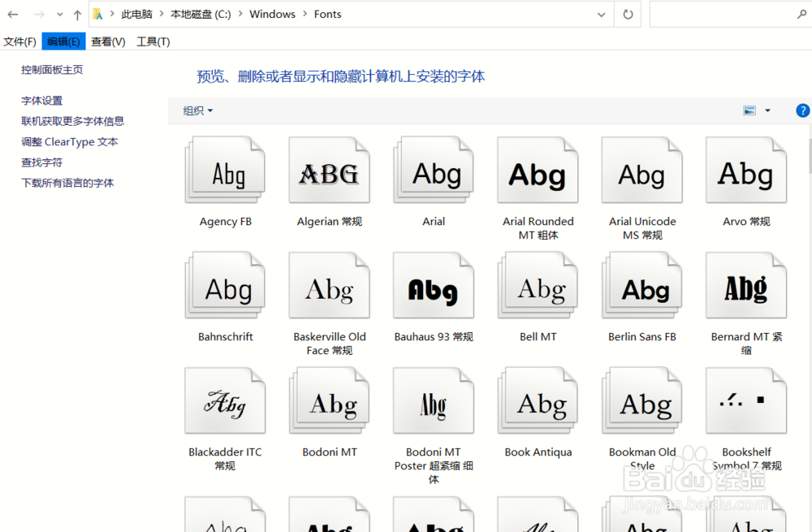
Task: Open the 编辑(E) menu
Action: tap(63, 41)
